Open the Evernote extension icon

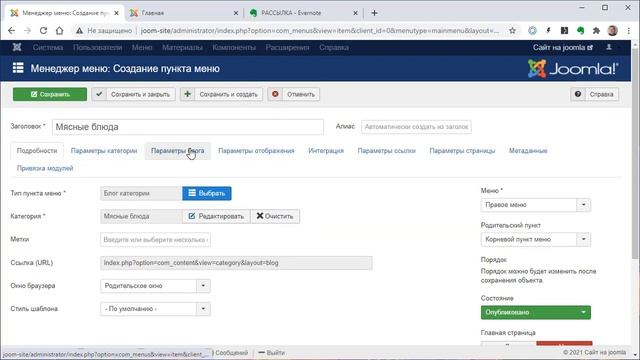pos(580,31)
